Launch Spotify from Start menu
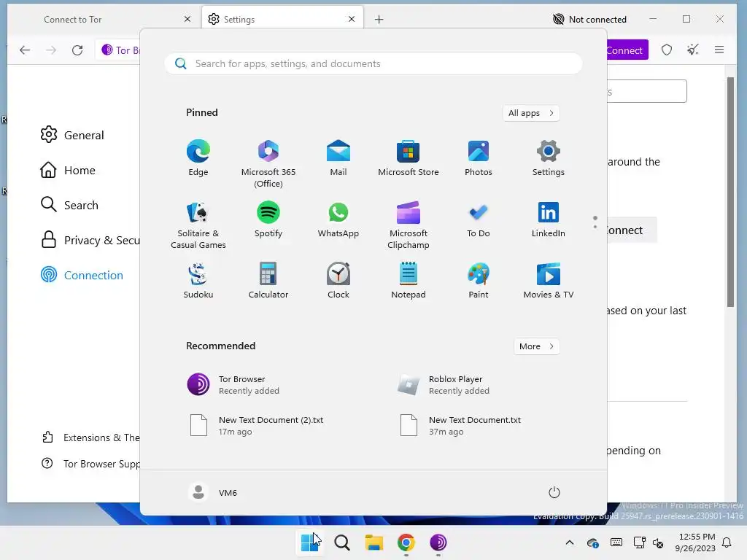 click(x=268, y=219)
